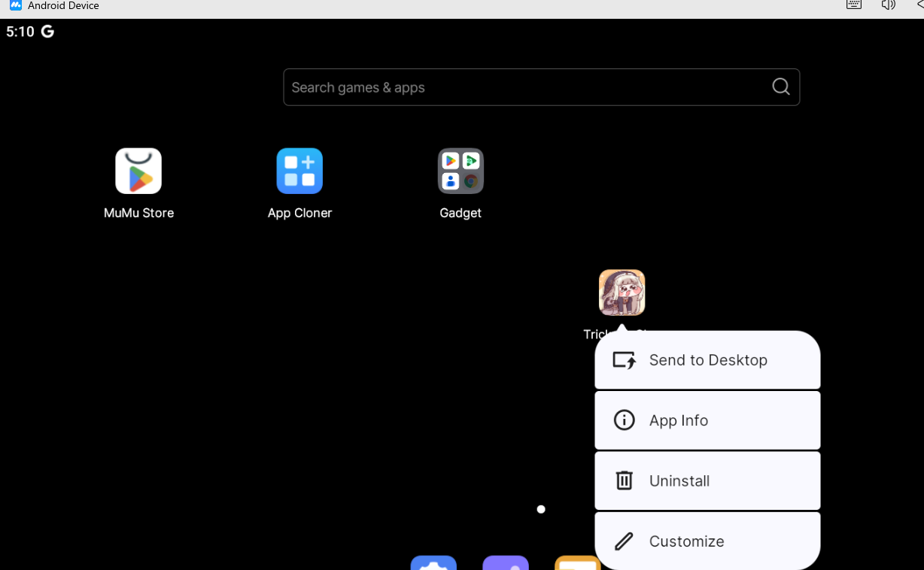Open the Gadget folder
Screen dimensions: 924x570
click(460, 171)
